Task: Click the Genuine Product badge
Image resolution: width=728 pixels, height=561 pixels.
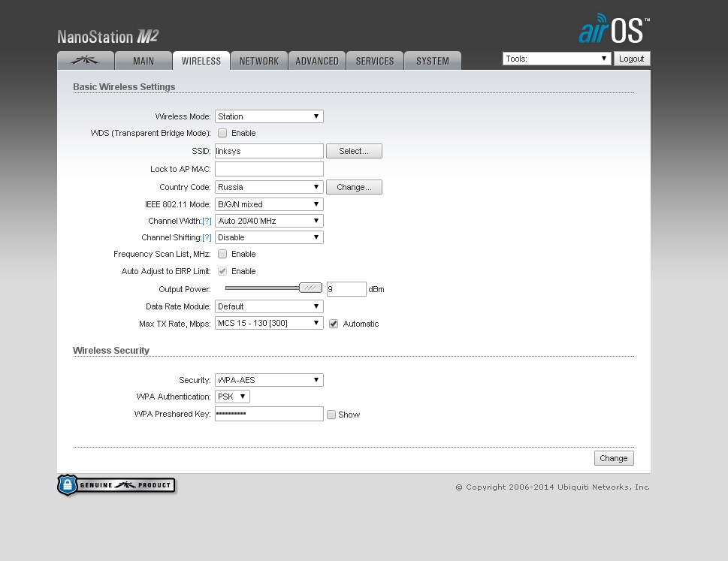Action: [116, 485]
